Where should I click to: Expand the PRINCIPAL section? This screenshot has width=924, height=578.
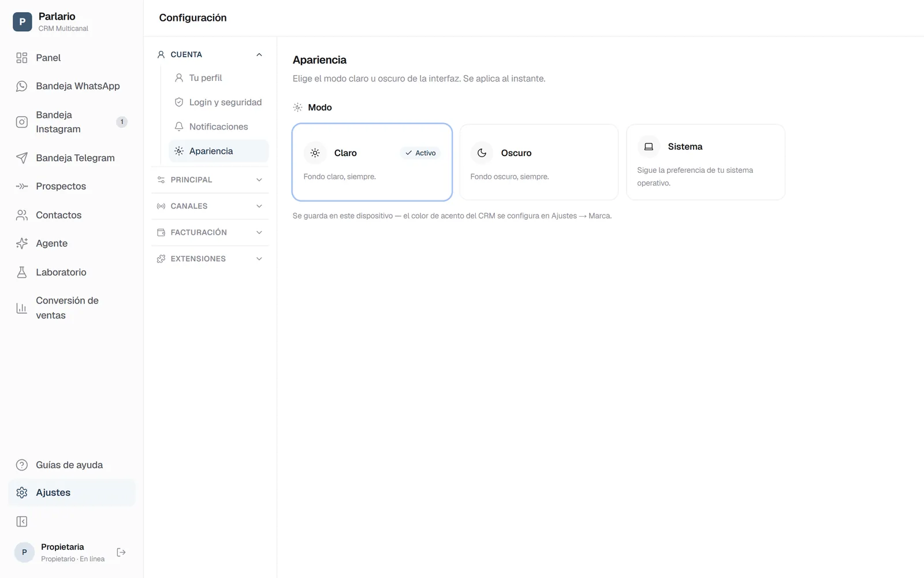point(210,180)
